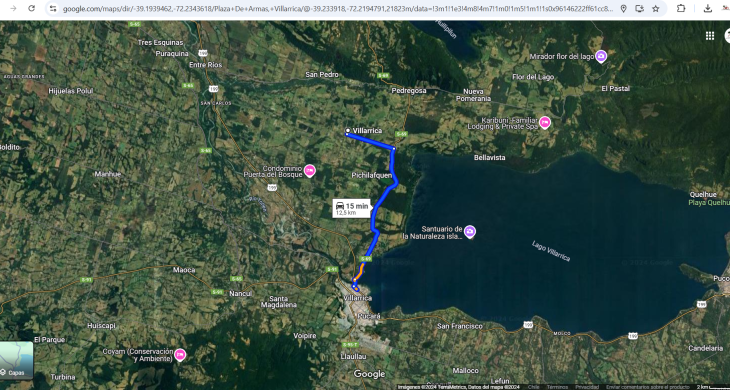Open the browser downloads icon

coord(708,8)
